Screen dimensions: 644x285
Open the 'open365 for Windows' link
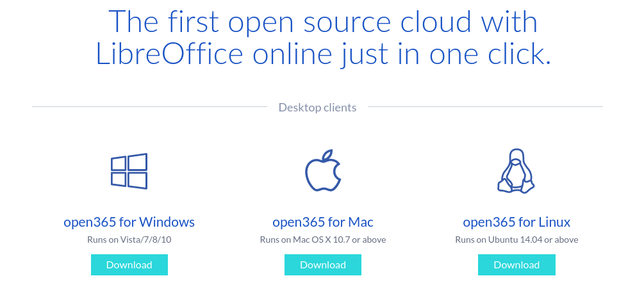click(129, 222)
